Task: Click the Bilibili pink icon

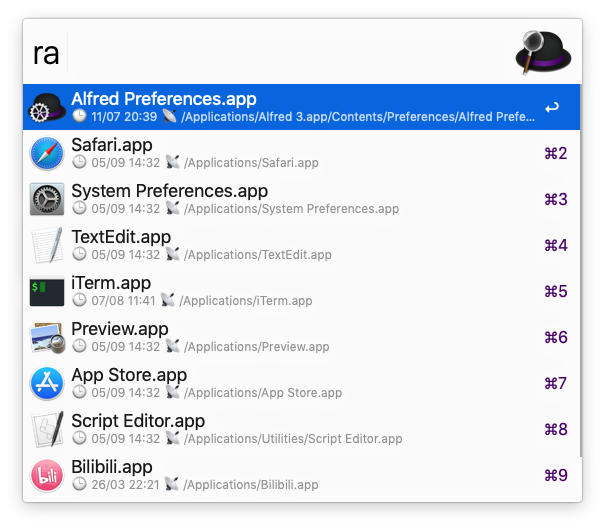Action: (47, 475)
